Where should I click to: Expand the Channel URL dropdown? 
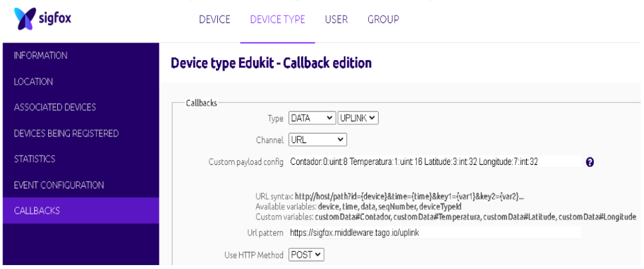tap(318, 140)
